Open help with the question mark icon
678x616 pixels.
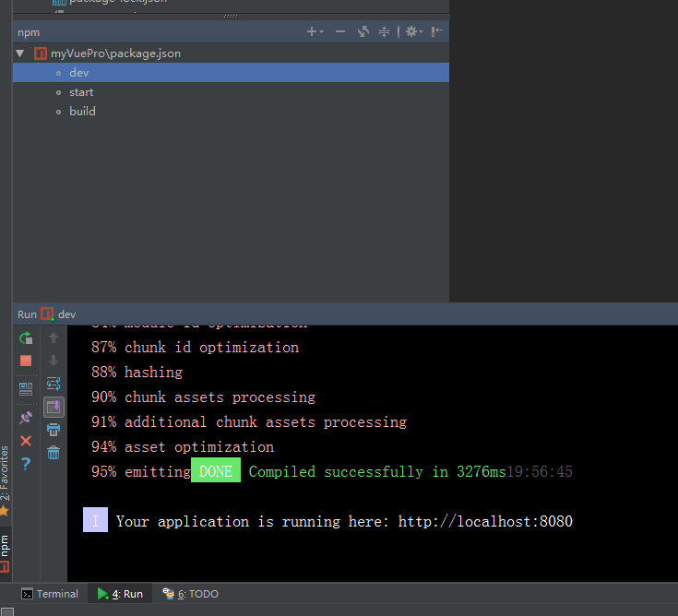click(26, 464)
